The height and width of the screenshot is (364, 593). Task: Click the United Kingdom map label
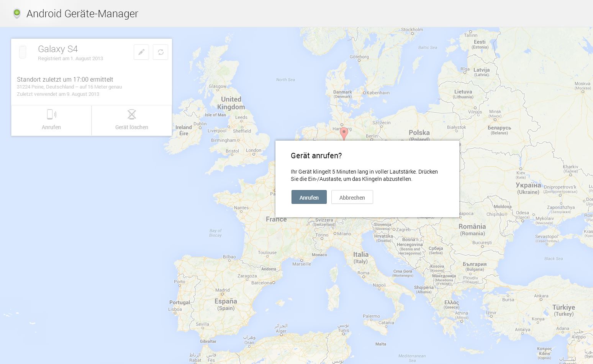coord(231,103)
